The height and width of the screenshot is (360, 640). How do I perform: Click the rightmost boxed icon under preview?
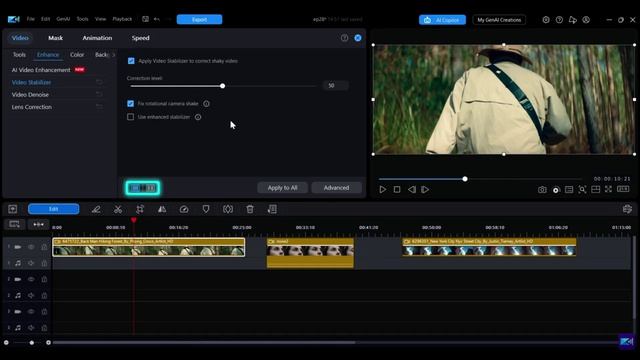point(623,189)
